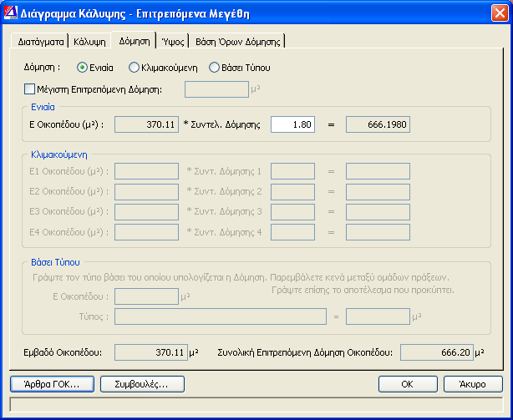Select the Κλιμακούμενη radio option
The width and height of the screenshot is (513, 420).
click(135, 67)
